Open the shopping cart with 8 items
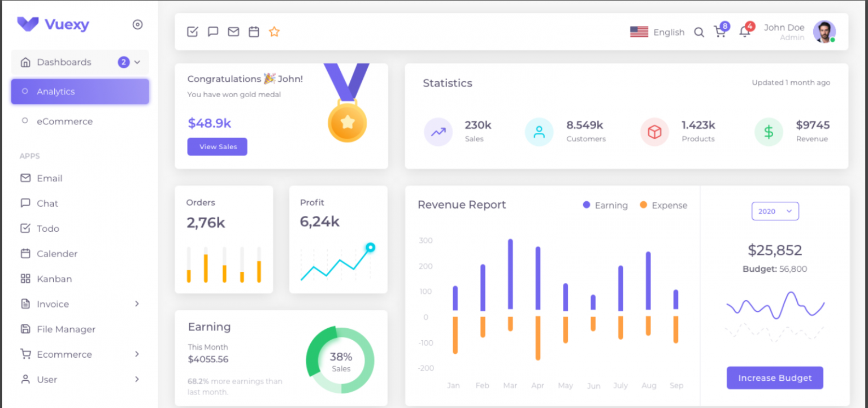This screenshot has height=408, width=868. point(720,32)
